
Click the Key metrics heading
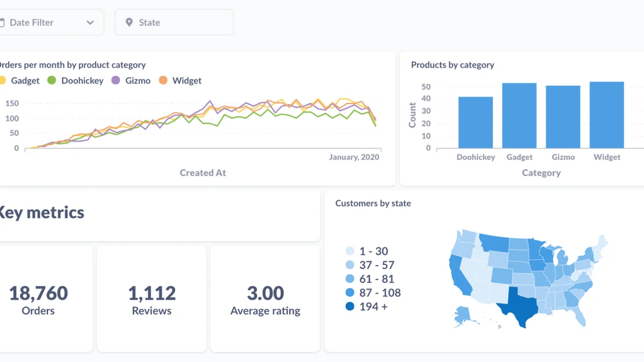42,212
